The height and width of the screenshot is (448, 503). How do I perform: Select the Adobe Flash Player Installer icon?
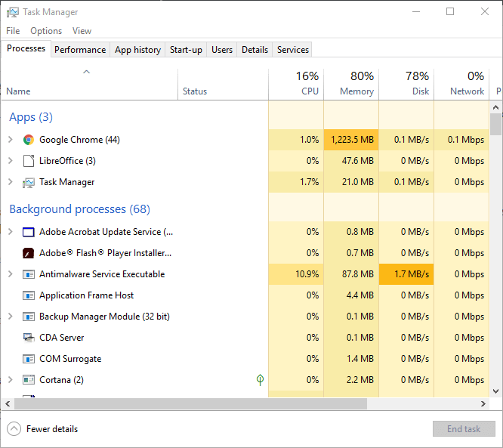pos(29,253)
